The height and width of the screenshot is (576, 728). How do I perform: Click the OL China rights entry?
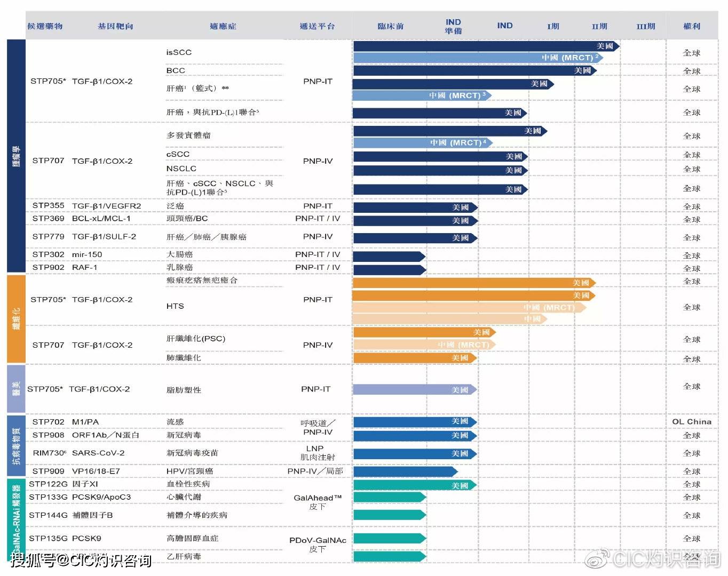pos(692,422)
